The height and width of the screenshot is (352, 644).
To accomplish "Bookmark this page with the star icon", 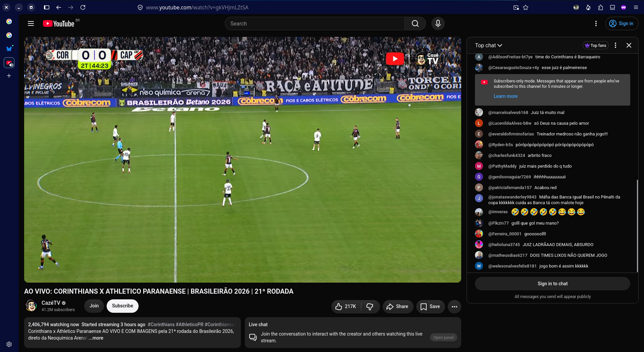I will 526,7.
